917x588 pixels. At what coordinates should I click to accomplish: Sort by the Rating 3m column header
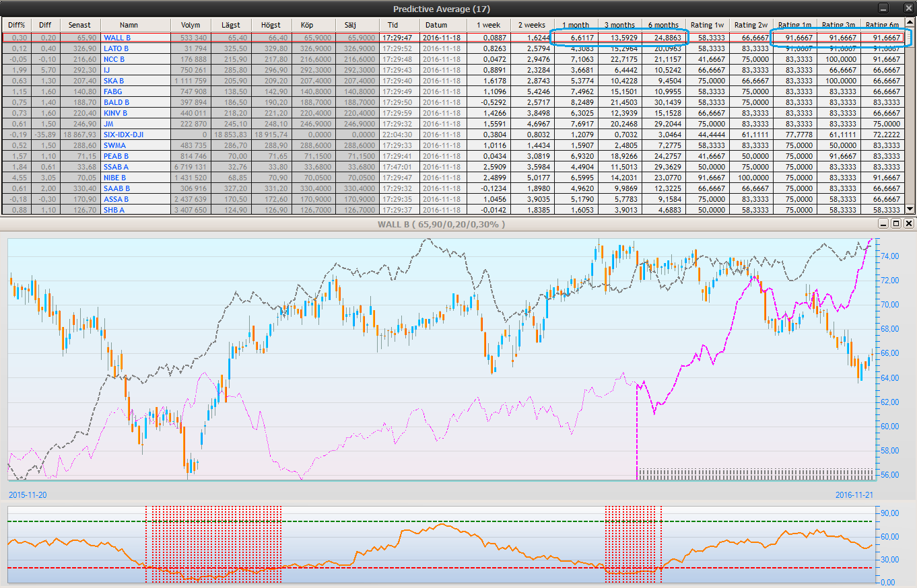838,25
